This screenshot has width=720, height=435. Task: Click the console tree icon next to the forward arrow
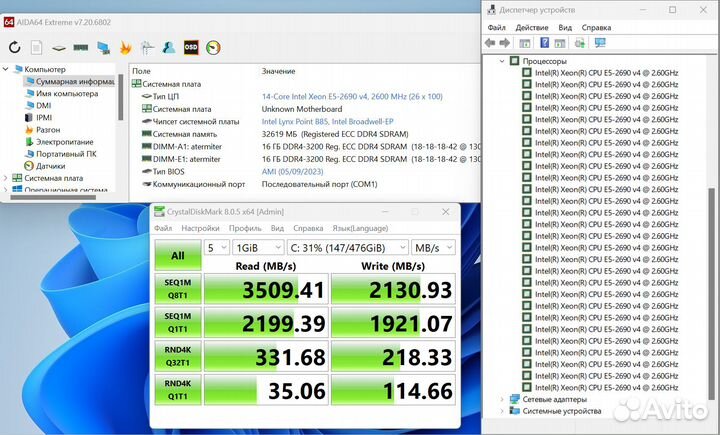[524, 43]
